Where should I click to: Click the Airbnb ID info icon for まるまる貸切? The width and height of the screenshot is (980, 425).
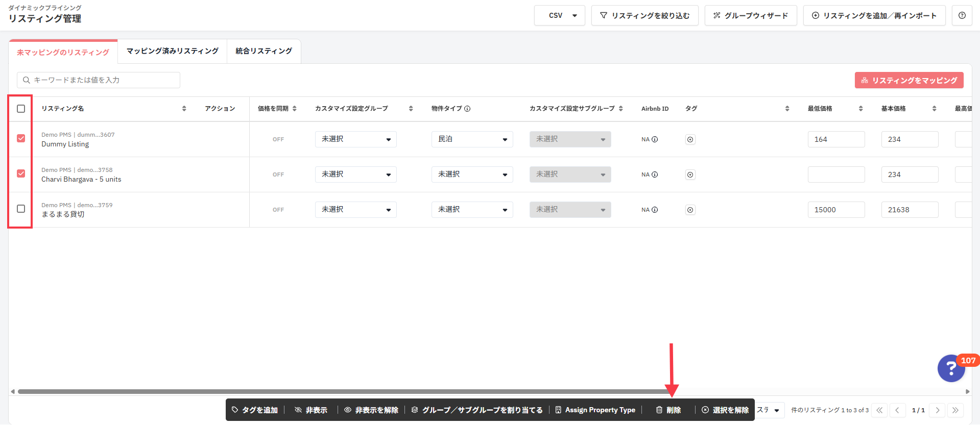[x=655, y=210]
